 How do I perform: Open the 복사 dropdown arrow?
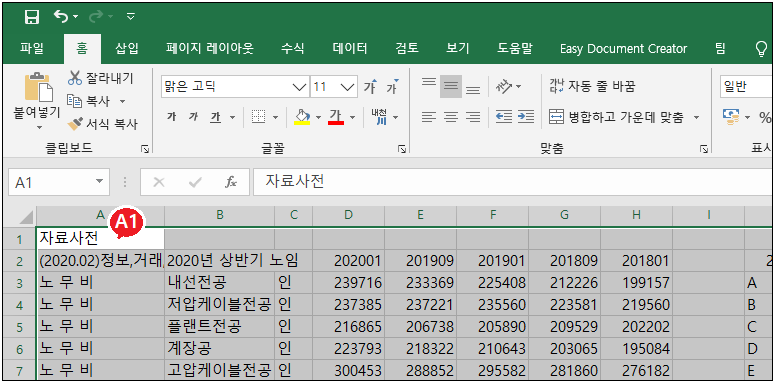[x=122, y=101]
